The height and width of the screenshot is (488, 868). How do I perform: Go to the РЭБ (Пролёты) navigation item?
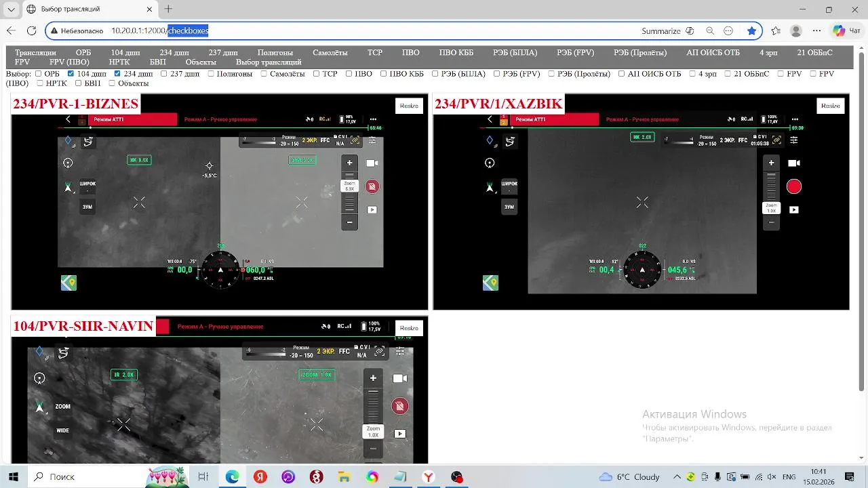tap(641, 52)
